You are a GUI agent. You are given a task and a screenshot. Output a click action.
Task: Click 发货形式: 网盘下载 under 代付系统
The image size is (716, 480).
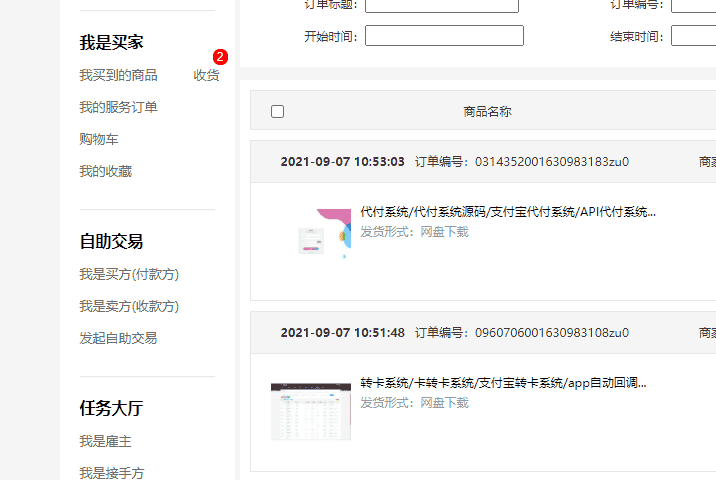tap(415, 232)
